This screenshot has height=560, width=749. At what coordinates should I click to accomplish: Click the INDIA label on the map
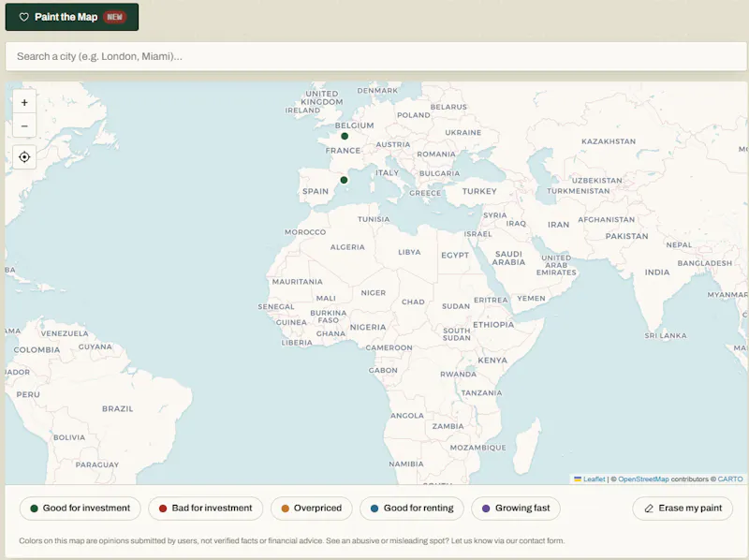tap(657, 273)
